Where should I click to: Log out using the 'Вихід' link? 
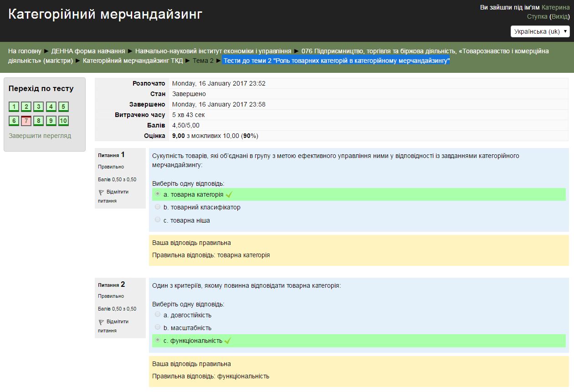click(x=559, y=16)
